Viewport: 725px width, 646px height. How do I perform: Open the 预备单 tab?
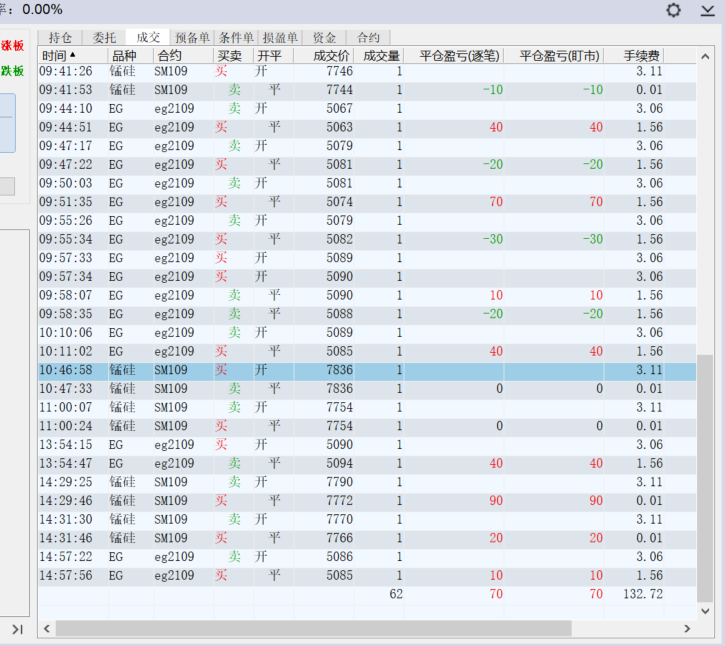click(x=192, y=37)
